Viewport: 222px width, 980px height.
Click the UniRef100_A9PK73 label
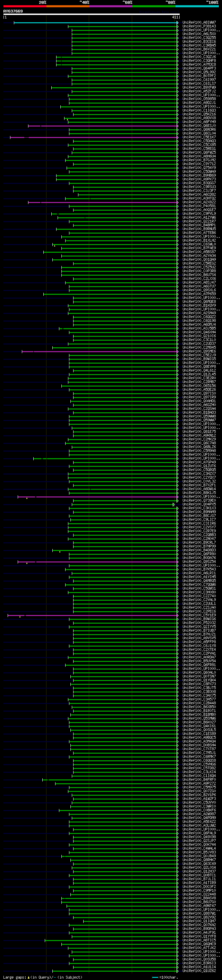click(199, 180)
